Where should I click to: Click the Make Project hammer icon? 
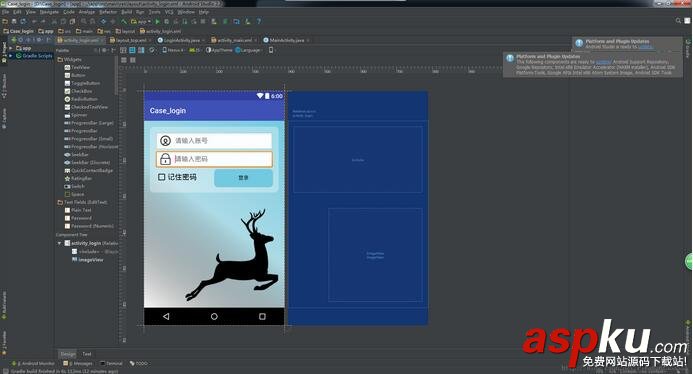point(124,21)
